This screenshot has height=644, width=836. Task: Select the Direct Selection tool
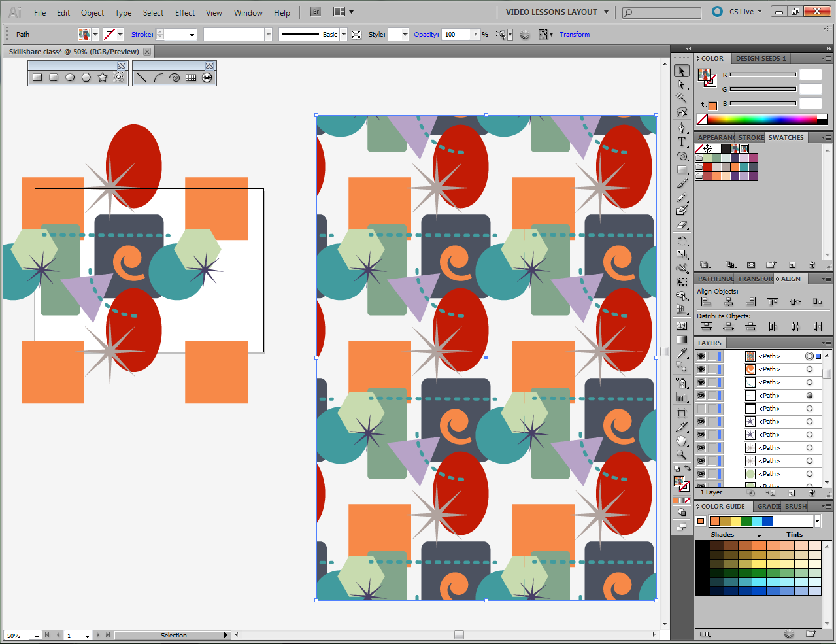(682, 85)
